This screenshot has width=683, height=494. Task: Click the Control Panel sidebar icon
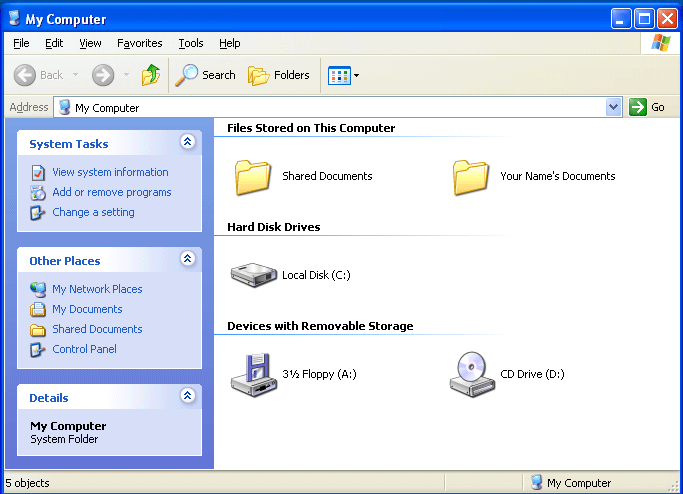[x=37, y=349]
